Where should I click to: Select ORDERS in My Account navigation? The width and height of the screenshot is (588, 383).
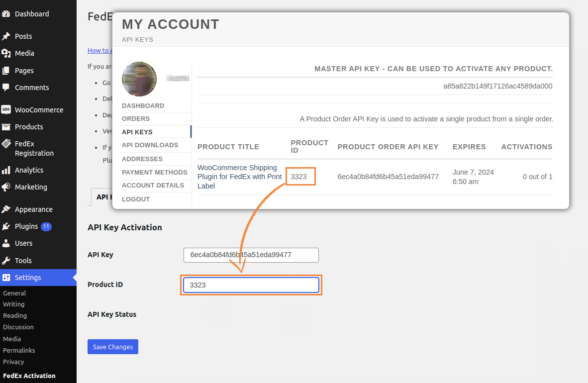pos(136,118)
